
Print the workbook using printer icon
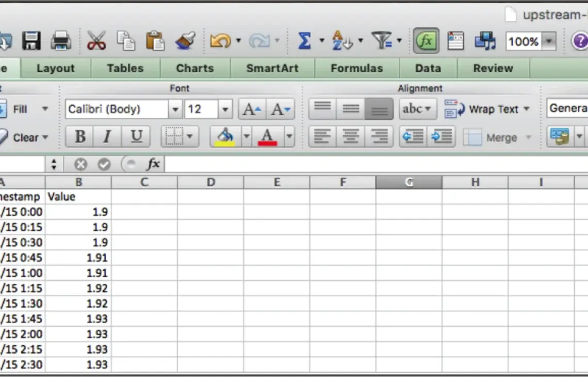tap(61, 41)
